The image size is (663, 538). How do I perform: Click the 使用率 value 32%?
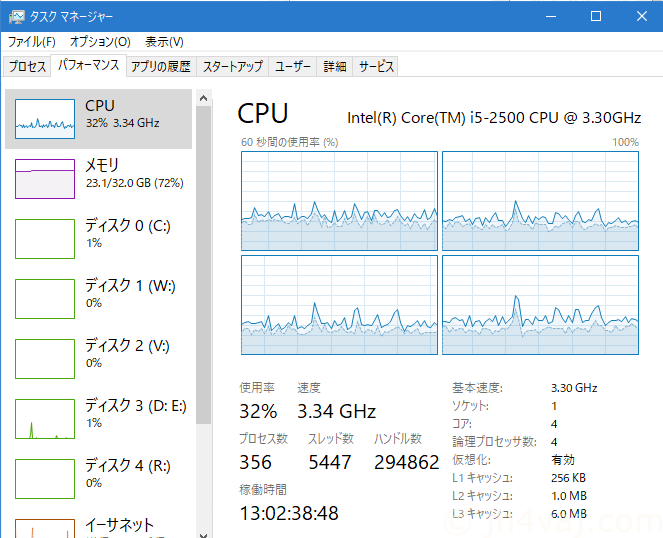click(258, 411)
